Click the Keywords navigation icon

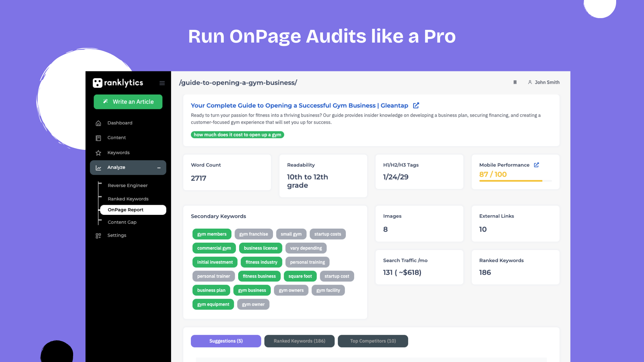(x=98, y=153)
